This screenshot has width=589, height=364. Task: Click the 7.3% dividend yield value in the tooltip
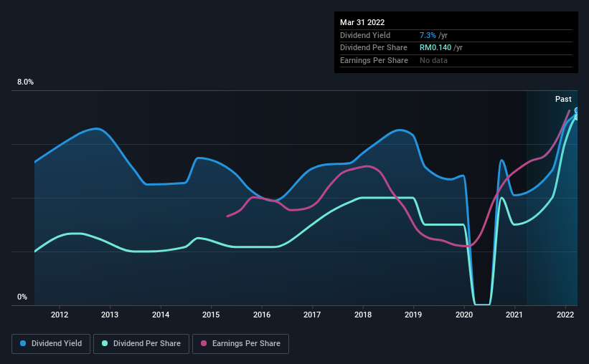click(x=428, y=35)
